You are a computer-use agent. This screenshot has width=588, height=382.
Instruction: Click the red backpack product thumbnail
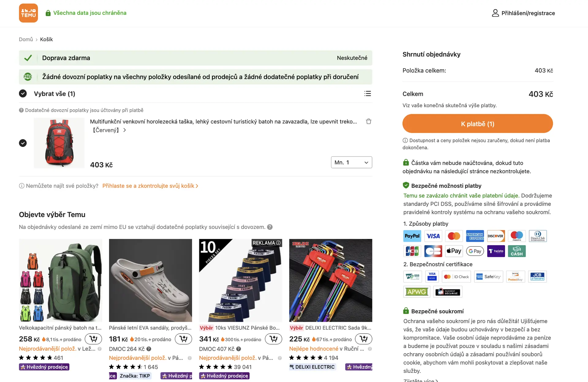click(59, 143)
